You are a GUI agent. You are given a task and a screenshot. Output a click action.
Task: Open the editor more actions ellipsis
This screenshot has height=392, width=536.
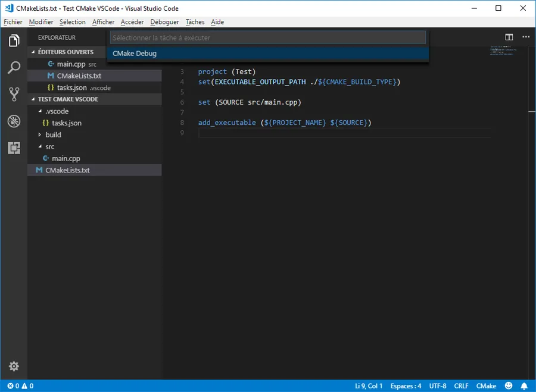[526, 37]
